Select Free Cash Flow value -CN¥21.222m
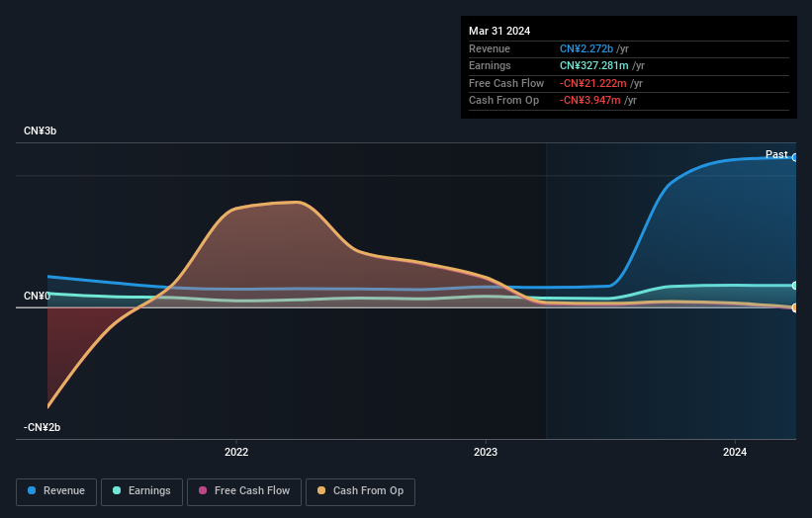 593,83
